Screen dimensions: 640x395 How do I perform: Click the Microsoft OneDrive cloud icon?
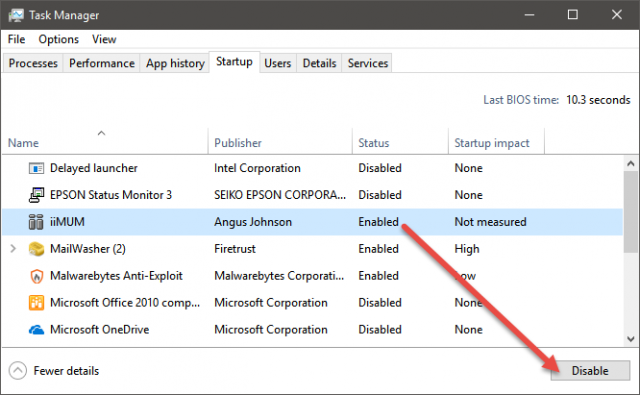pos(36,330)
